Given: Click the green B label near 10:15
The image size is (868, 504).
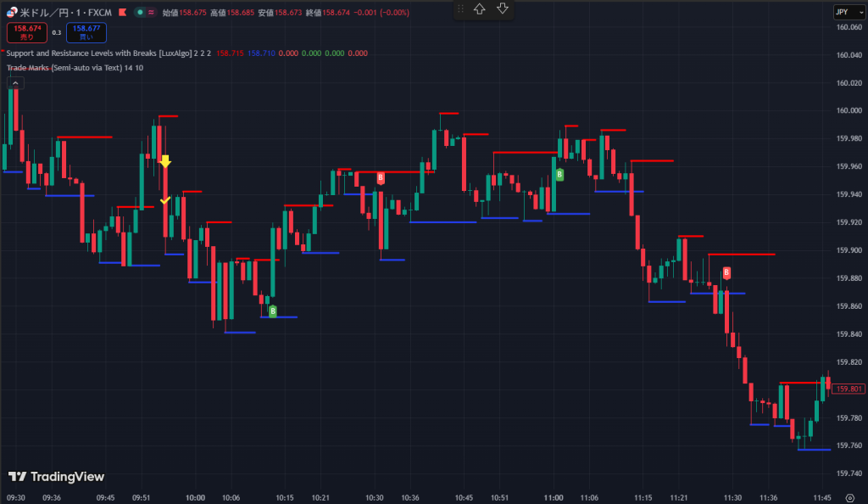Looking at the screenshot, I should (272, 311).
